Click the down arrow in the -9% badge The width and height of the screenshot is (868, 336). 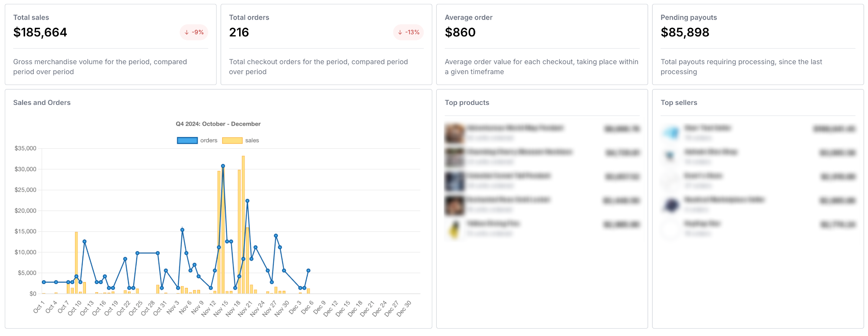[x=187, y=33]
